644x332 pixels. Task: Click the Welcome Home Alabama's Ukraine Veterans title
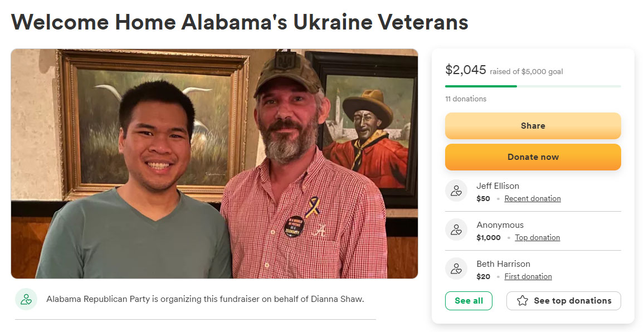[x=240, y=22]
